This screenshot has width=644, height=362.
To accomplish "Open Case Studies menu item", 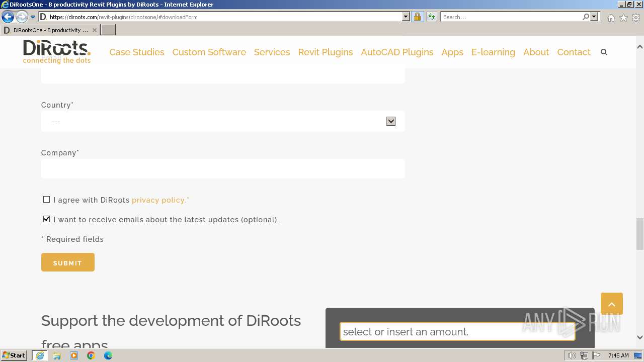I will [137, 52].
